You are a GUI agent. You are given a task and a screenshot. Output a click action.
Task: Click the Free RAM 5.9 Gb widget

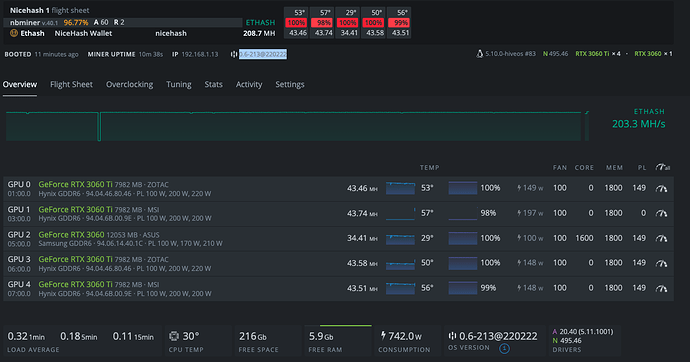coord(338,341)
